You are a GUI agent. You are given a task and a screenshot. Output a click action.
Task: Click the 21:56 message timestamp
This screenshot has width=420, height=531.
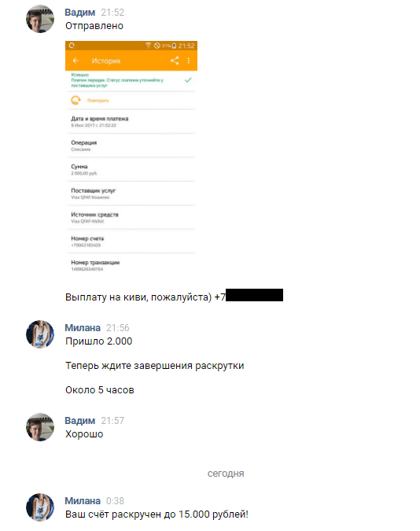(117, 328)
